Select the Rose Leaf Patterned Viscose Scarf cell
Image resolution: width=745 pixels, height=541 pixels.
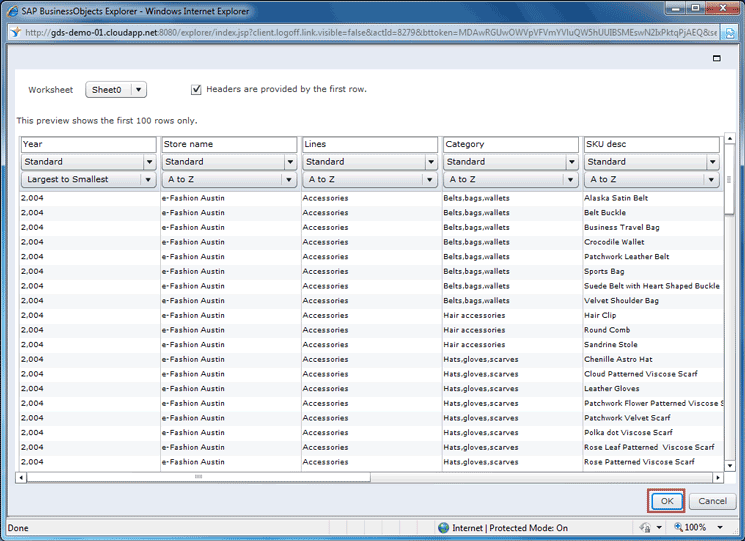coord(649,447)
